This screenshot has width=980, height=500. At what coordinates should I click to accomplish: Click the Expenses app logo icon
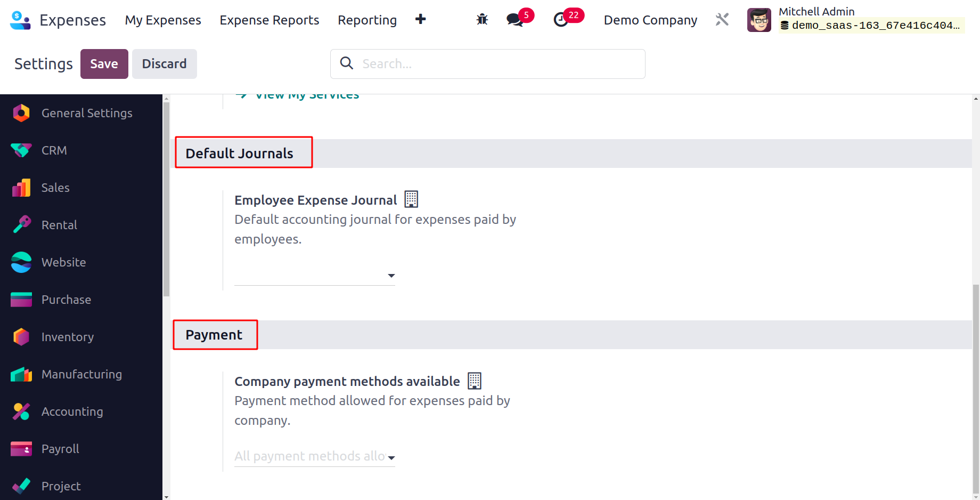pos(20,20)
